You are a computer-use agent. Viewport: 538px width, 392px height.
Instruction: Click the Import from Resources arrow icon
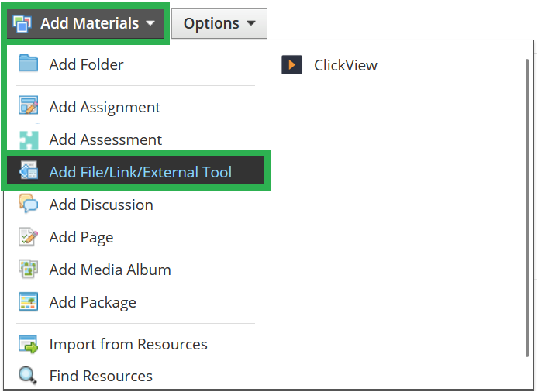point(28,344)
